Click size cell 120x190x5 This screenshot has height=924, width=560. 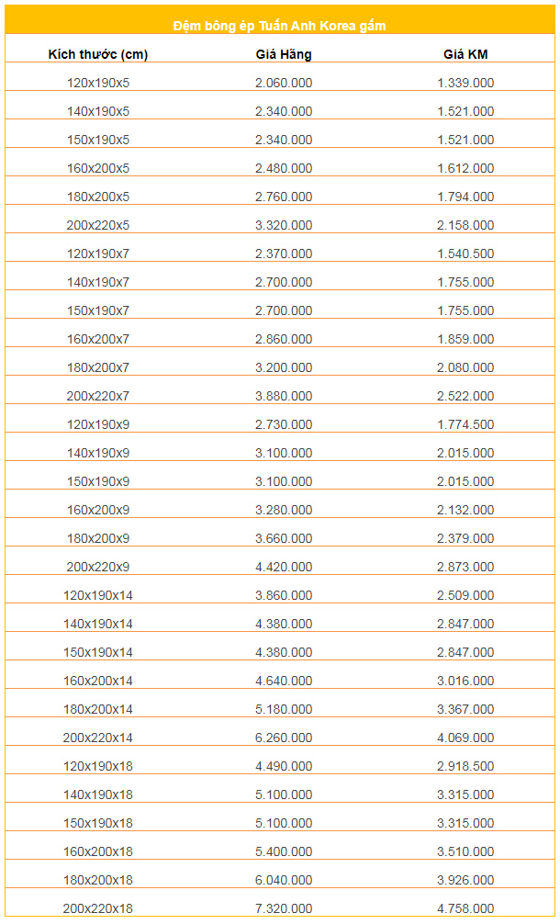click(97, 83)
